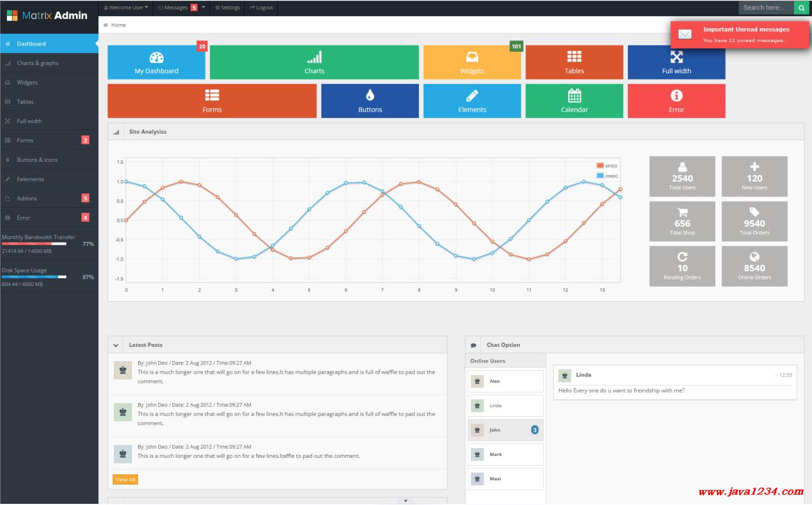Open the Welcome User dropdown
This screenshot has width=812, height=505.
pyautogui.click(x=126, y=7)
